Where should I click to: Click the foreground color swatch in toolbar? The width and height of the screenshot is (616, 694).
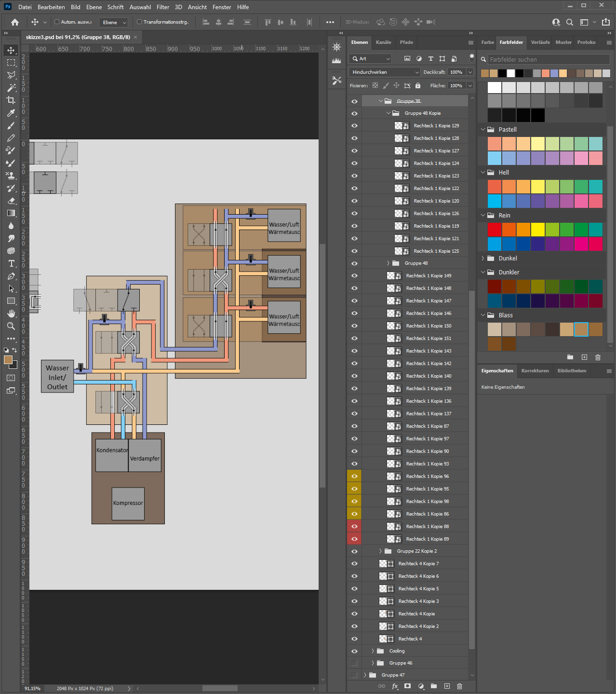[x=8, y=360]
